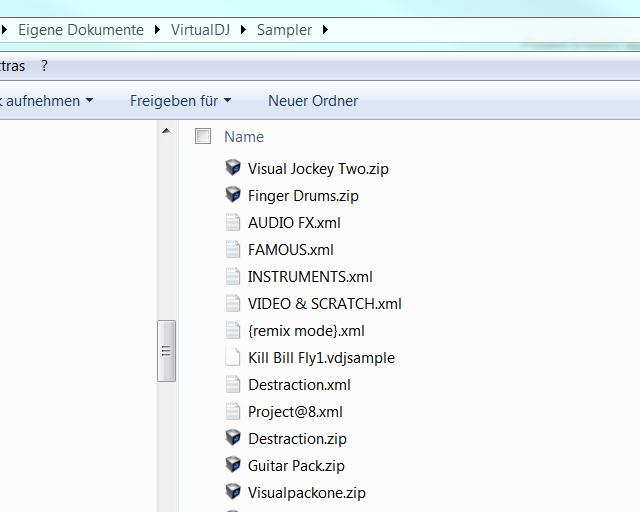Image resolution: width=640 pixels, height=512 pixels.
Task: Open the Extras menu
Action: point(12,66)
